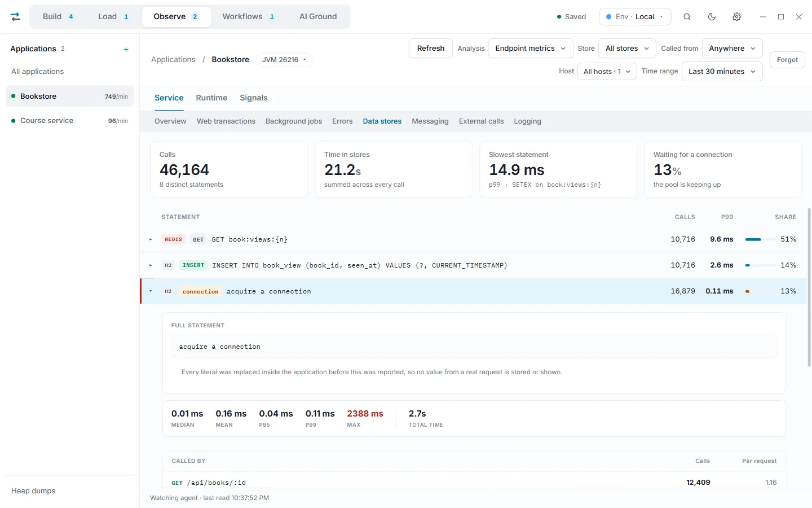Go to Applications breadcrumb link
The width and height of the screenshot is (812, 508).
pos(173,60)
